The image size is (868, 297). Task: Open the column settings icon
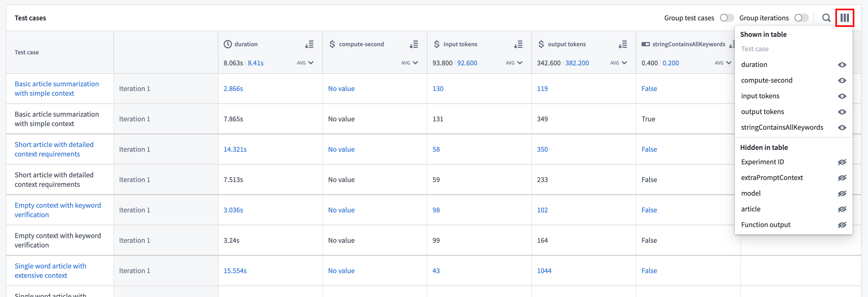tap(845, 18)
